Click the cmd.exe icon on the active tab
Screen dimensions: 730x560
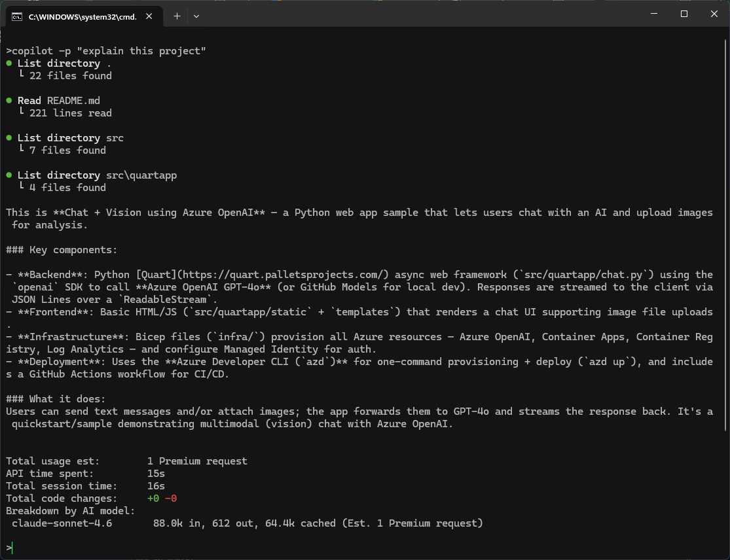pyautogui.click(x=16, y=16)
